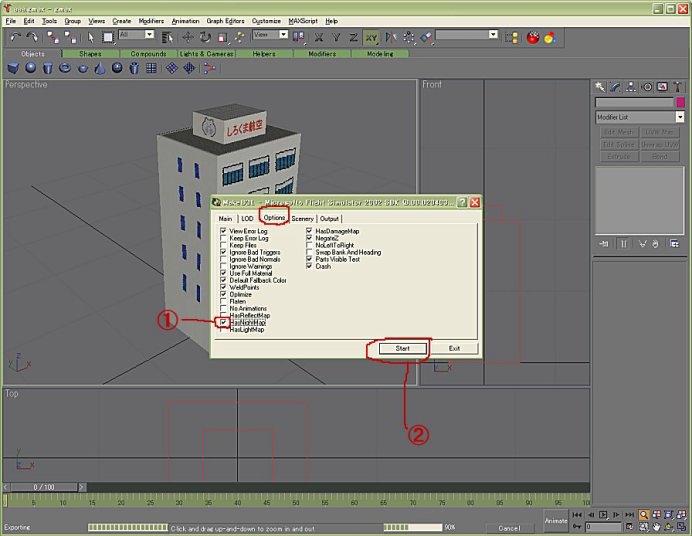Image resolution: width=692 pixels, height=536 pixels.
Task: Restrict to XY plane axis constraint
Action: coord(371,37)
